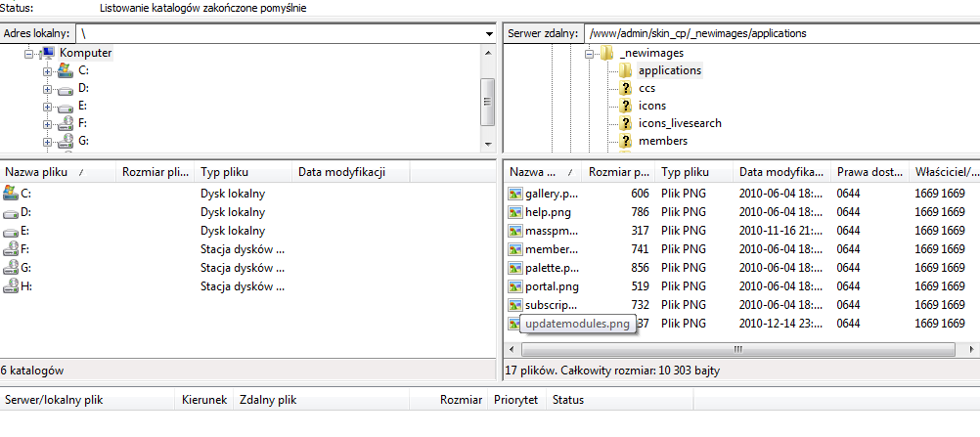This screenshot has width=980, height=437.
Task: Click the D: drive icon in local file list
Action: [11, 212]
